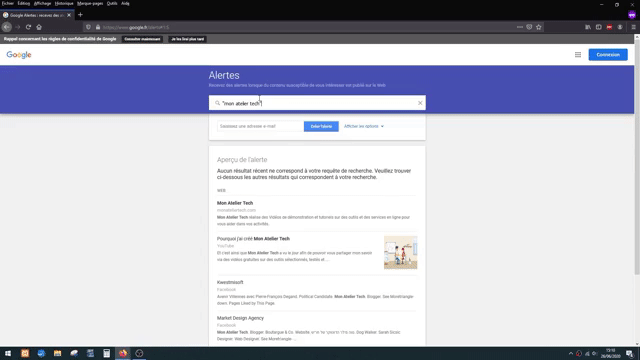Click the Google logo
This screenshot has width=640, height=360.
(19, 55)
